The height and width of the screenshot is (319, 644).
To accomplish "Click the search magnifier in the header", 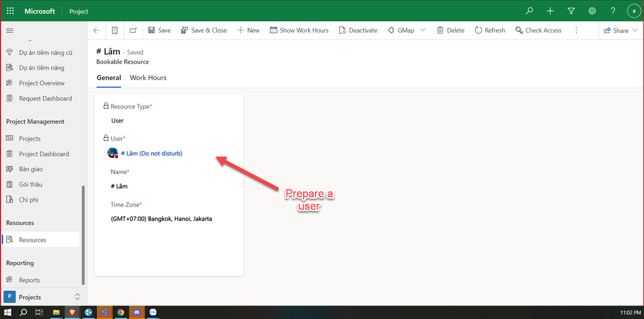I will pyautogui.click(x=529, y=11).
